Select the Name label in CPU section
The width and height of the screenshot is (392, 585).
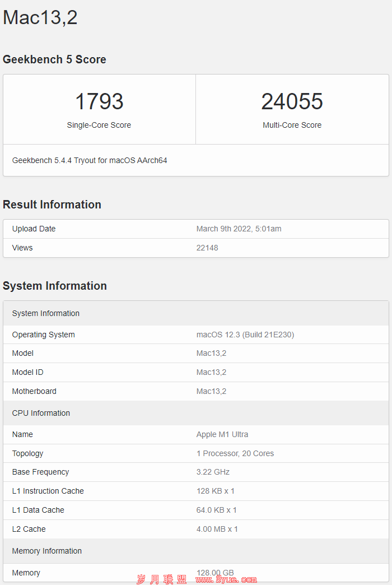coord(22,434)
